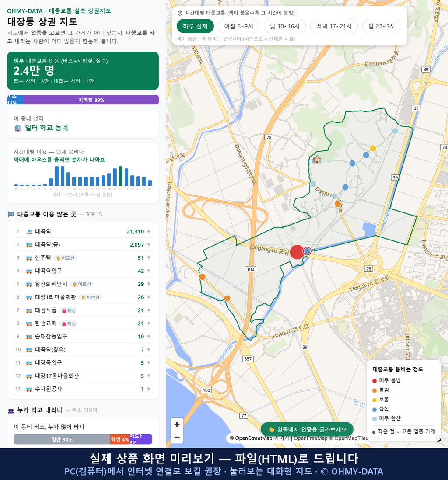The width and height of the screenshot is (448, 480).
Task: Click the orange 붐빔 legend dot
Action: [374, 390]
